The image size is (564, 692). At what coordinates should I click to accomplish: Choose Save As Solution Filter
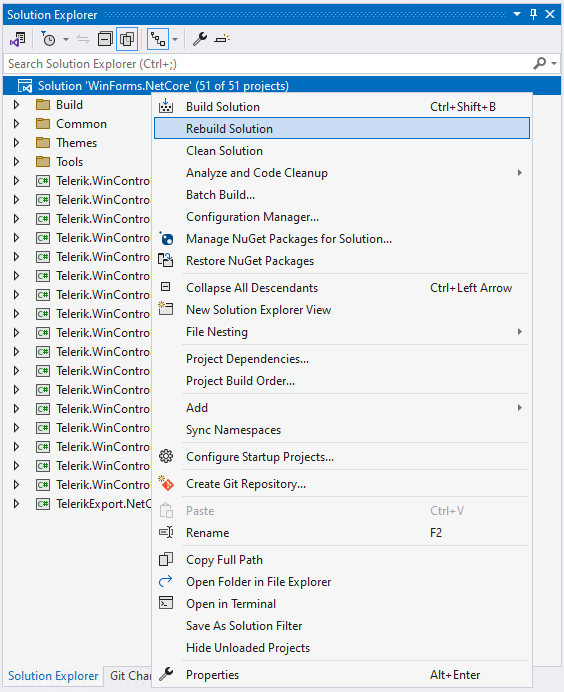342,626
